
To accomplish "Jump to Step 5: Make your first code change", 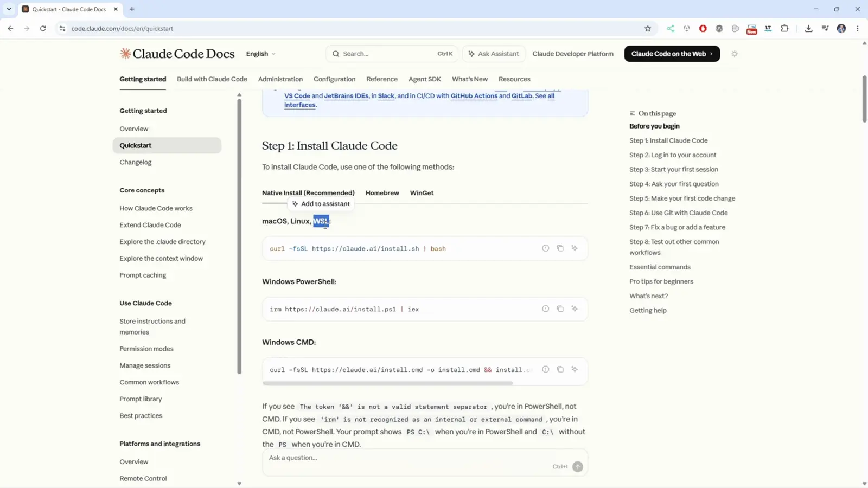I will 682,198.
